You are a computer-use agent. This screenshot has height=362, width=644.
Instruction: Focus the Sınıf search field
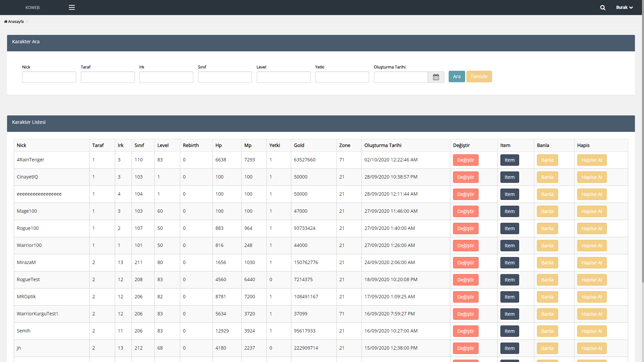point(225,77)
